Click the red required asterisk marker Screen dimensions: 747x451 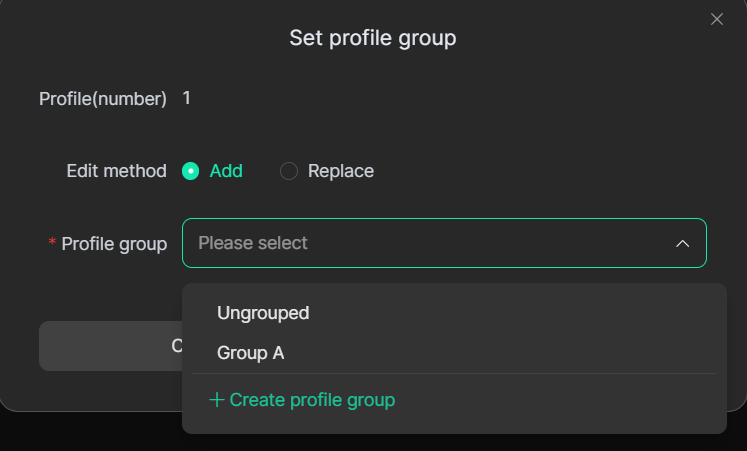52,244
